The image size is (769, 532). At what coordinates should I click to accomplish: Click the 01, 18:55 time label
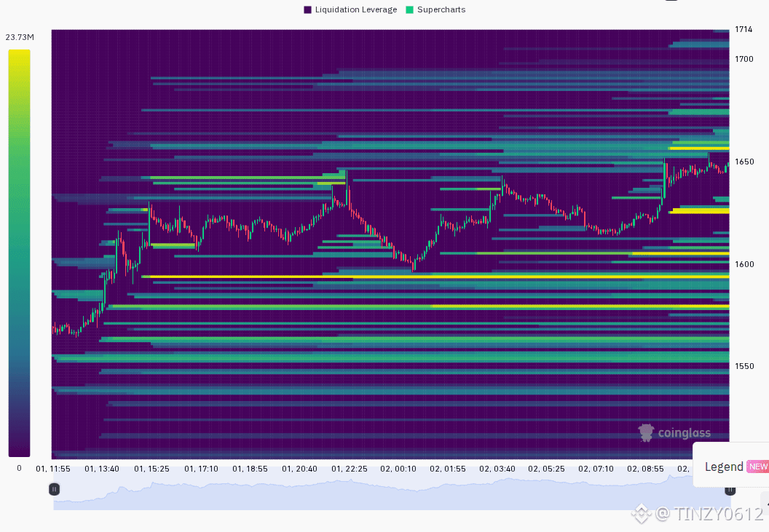tap(250, 469)
